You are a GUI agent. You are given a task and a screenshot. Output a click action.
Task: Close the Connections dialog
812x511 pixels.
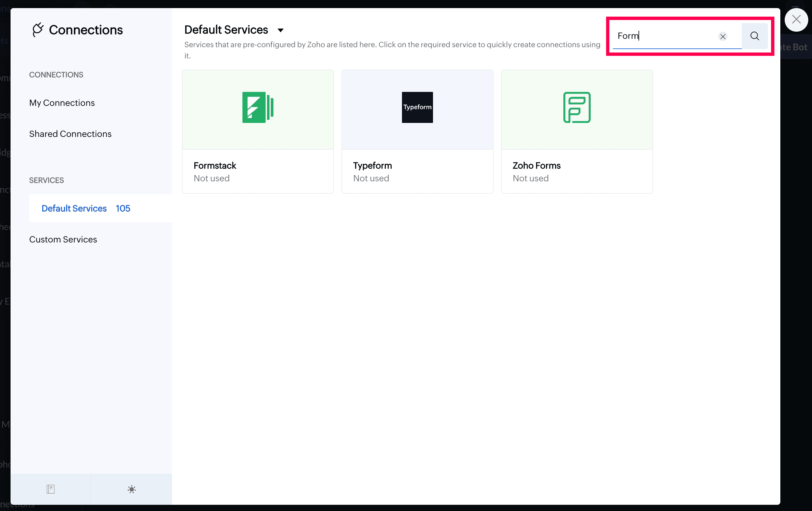click(x=796, y=20)
